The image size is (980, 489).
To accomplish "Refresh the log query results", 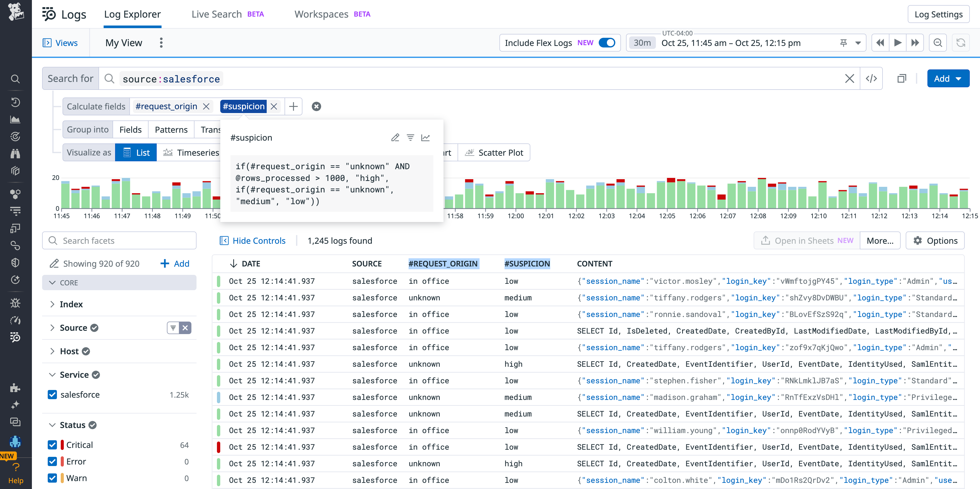I will [x=961, y=43].
